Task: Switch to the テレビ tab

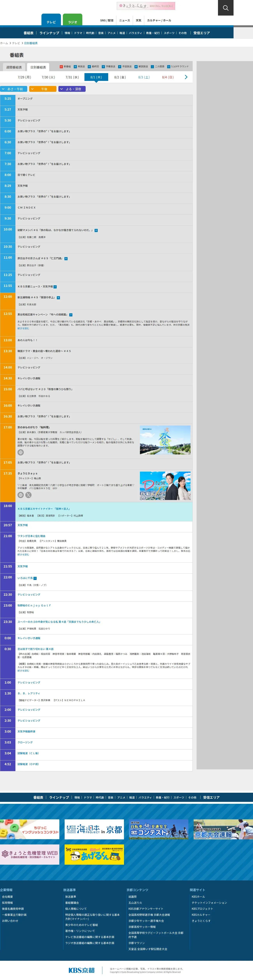Action: pos(51,20)
